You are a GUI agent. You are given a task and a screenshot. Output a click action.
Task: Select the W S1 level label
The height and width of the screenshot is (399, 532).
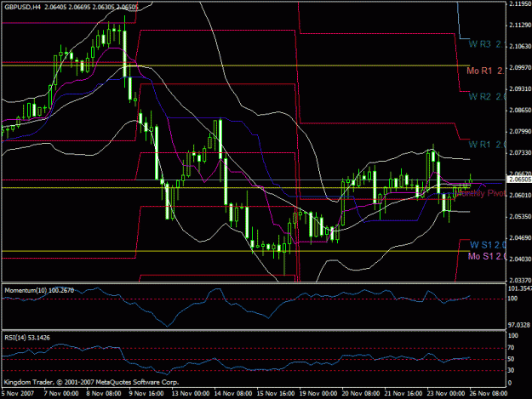point(488,245)
